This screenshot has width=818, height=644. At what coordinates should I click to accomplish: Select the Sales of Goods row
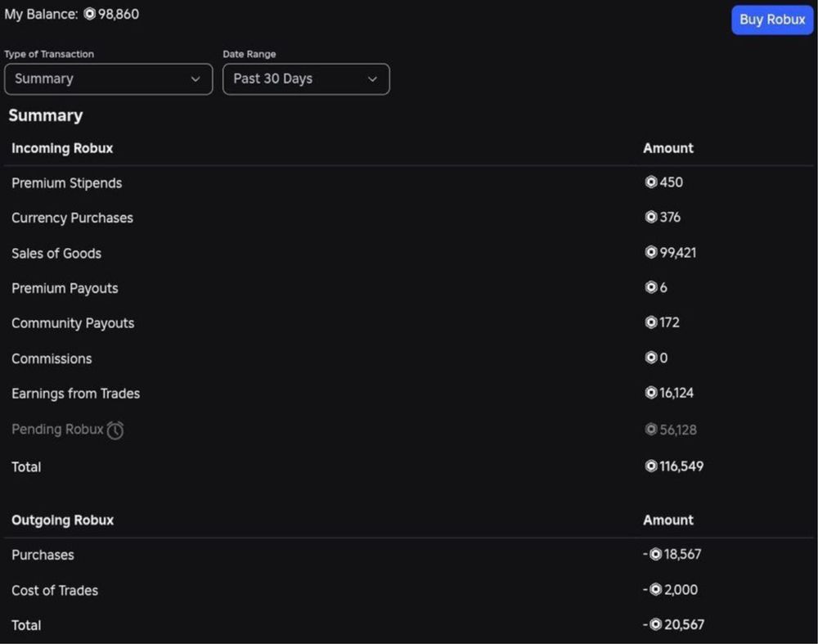tap(408, 253)
